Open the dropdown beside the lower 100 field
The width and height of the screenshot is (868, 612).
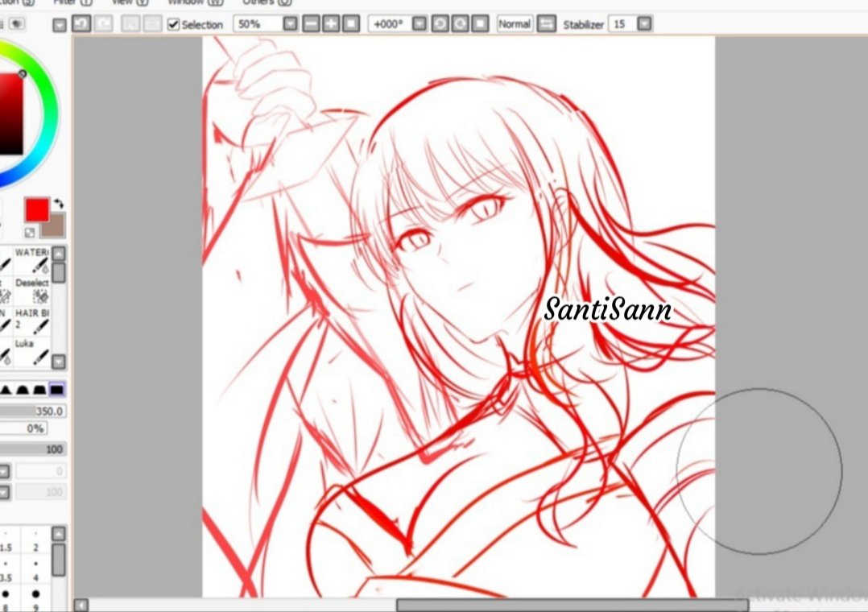5,492
